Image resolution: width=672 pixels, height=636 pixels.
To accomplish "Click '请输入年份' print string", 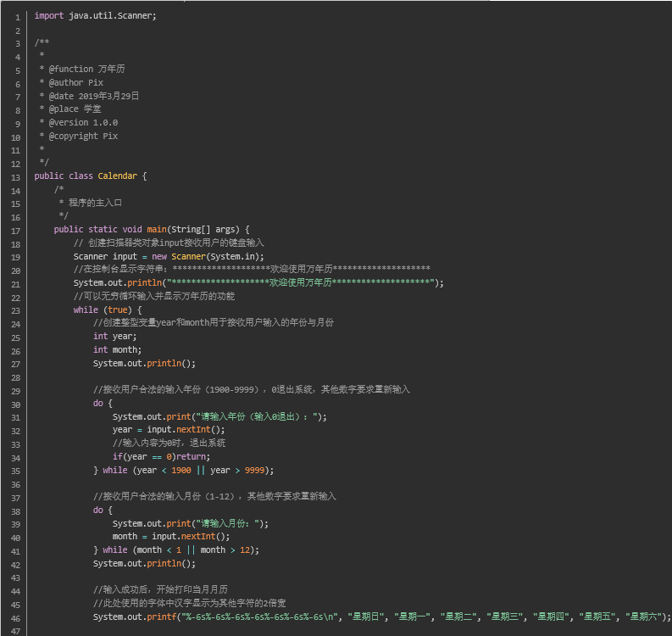I will (x=256, y=417).
